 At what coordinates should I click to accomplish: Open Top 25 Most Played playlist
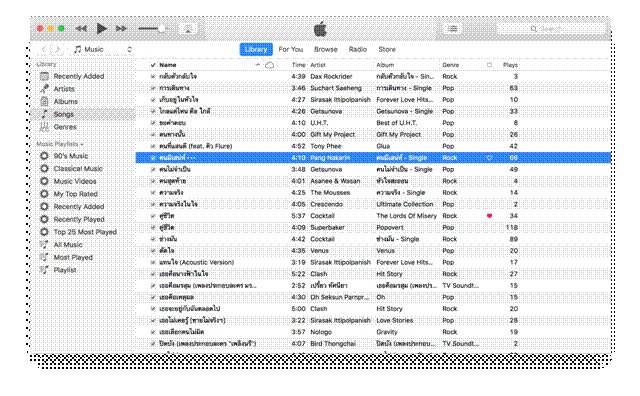(85, 232)
